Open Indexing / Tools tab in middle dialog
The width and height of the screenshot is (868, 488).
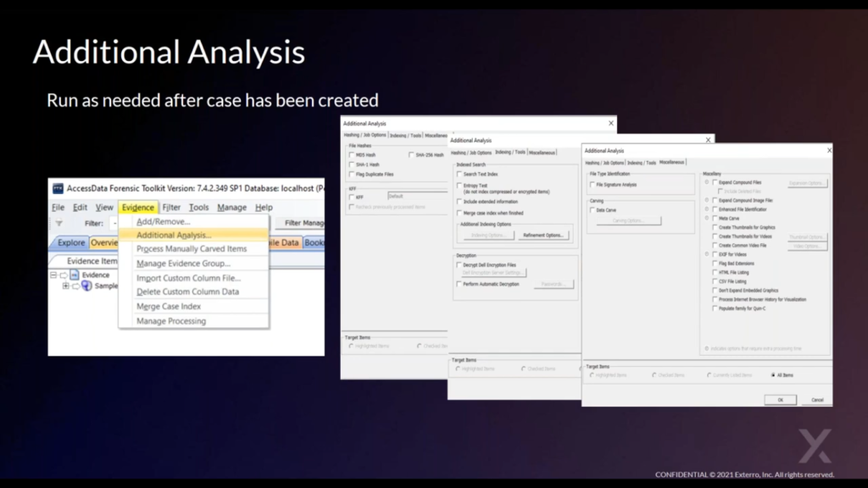(x=509, y=152)
